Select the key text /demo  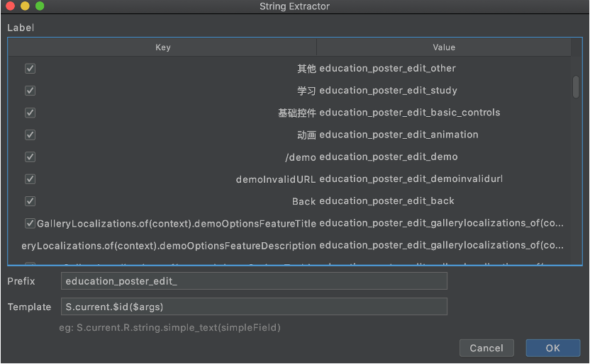(x=301, y=157)
